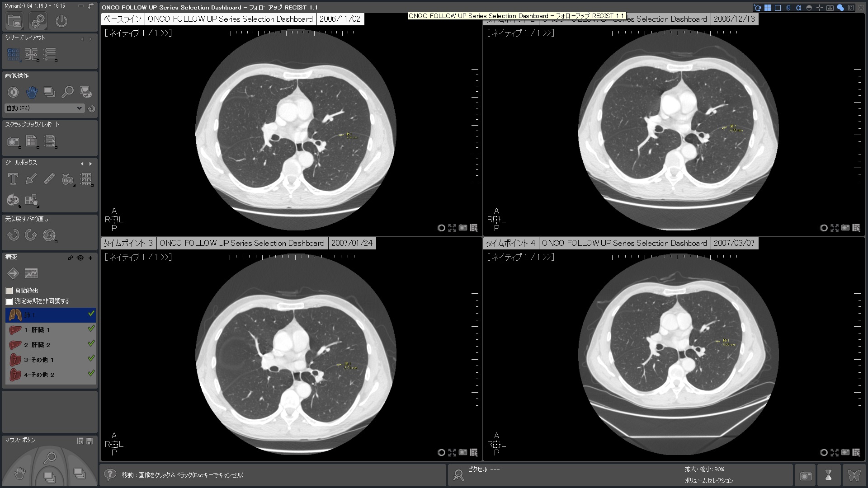Activate the ruler measurement tool
This screenshot has height=488, width=868.
(49, 179)
